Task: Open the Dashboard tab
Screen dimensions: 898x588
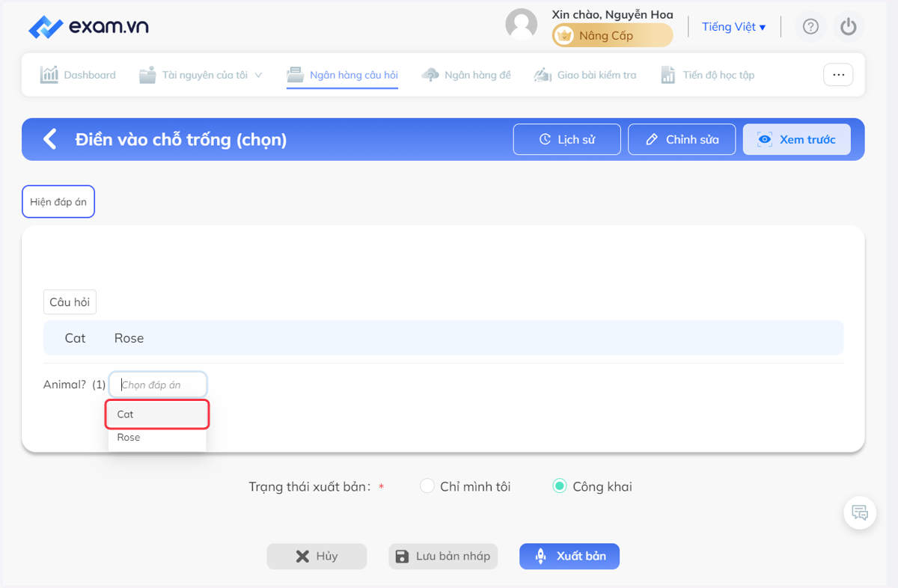Action: (79, 75)
